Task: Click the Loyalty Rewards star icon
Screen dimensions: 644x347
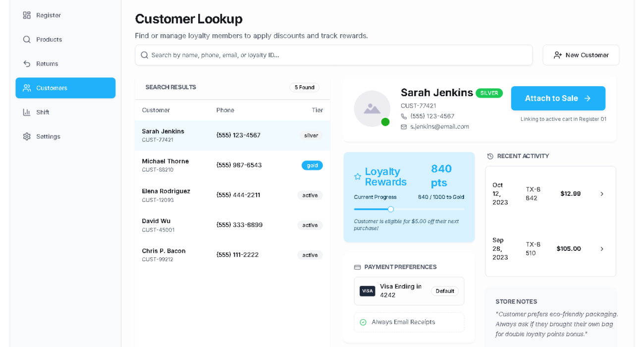Action: coord(358,177)
